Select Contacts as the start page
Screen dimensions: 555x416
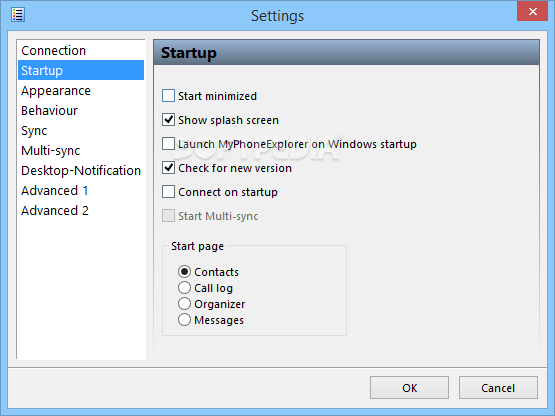coord(184,272)
